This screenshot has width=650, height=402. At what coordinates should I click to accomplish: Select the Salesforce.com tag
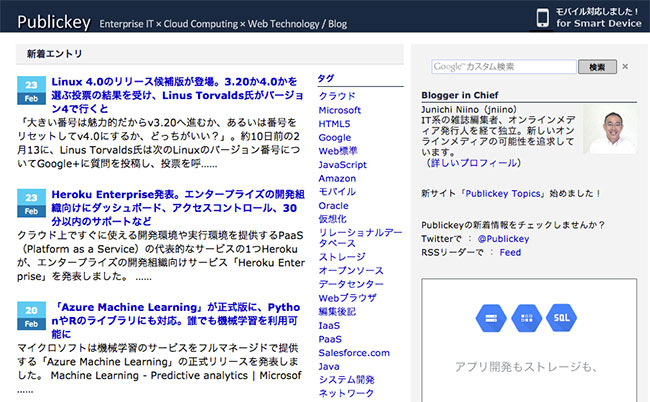click(354, 353)
